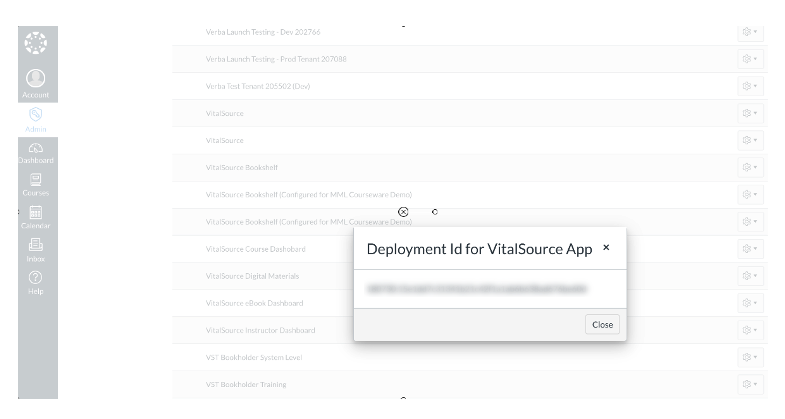Click the Deployment Id for VitalSource App title
Image resolution: width=785 pixels, height=419 pixels.
tap(479, 249)
